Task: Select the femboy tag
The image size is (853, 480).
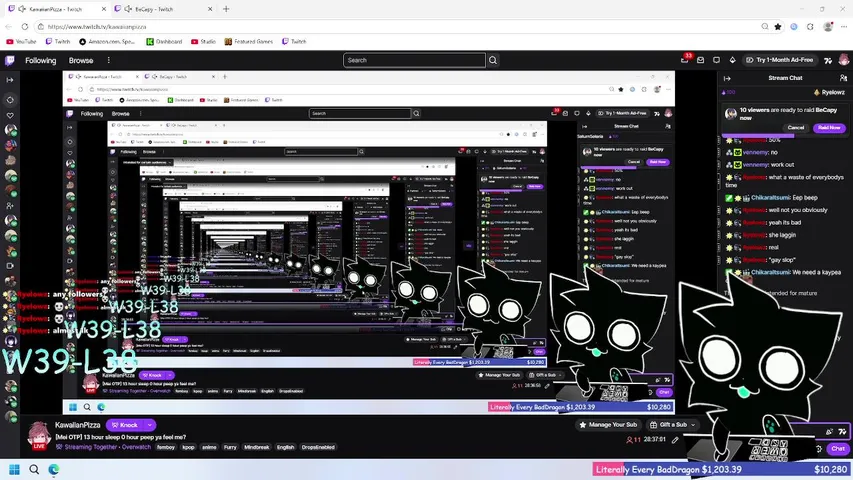Action: [166, 447]
